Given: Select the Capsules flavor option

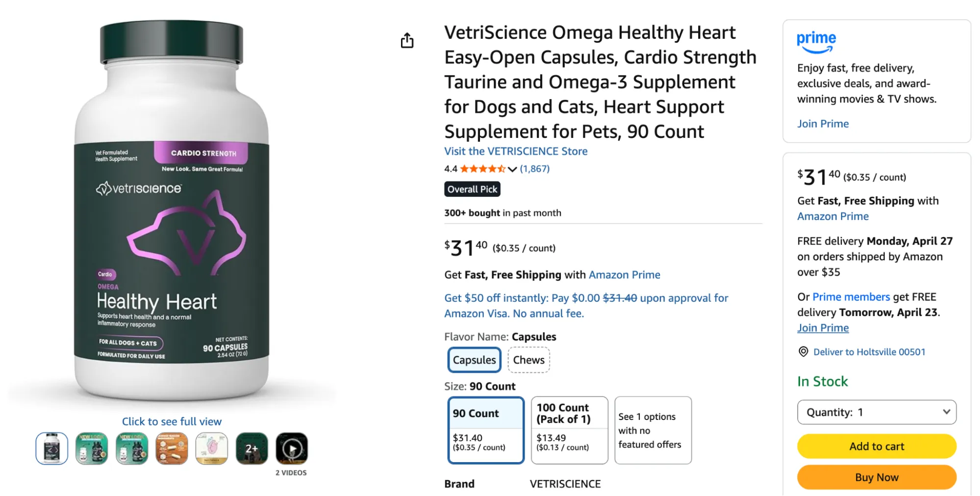Looking at the screenshot, I should (x=474, y=360).
